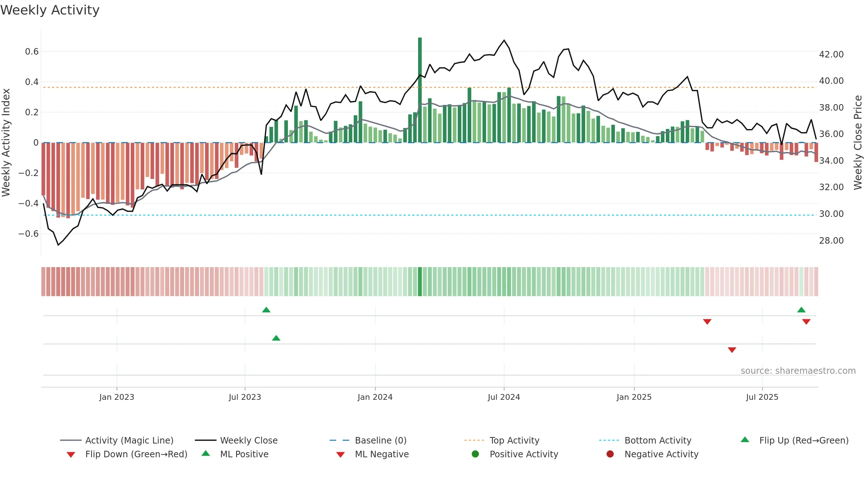Click the Weekly Activity chart title
Image resolution: width=868 pixels, height=488 pixels.
pyautogui.click(x=50, y=10)
